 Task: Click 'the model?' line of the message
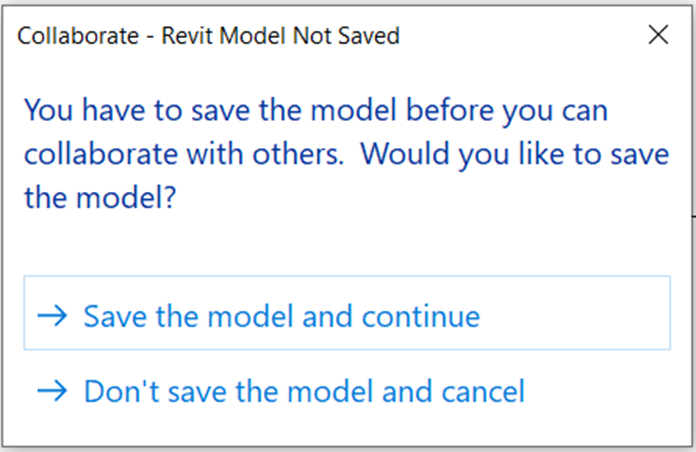[100, 197]
